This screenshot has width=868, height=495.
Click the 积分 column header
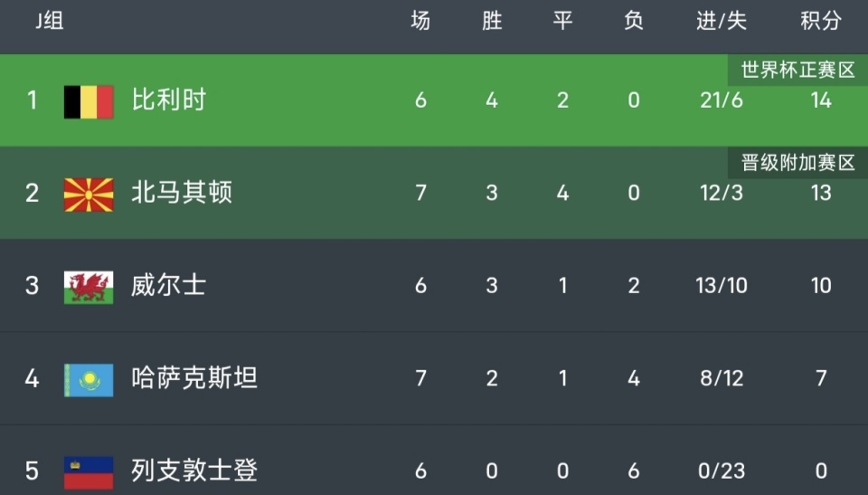820,22
